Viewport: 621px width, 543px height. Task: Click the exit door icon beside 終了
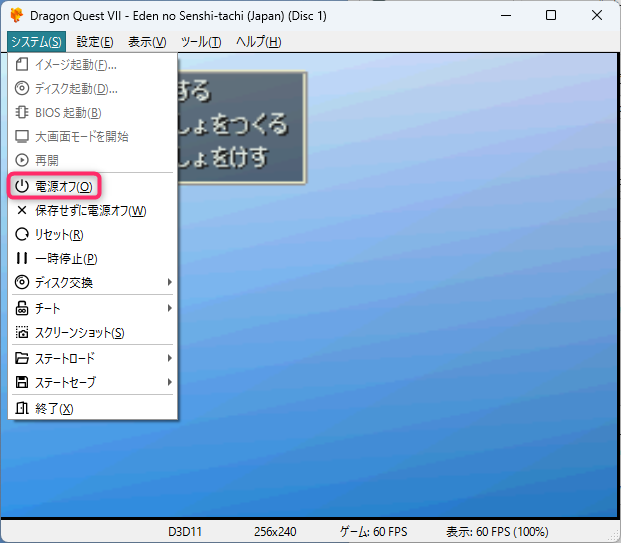click(x=22, y=408)
